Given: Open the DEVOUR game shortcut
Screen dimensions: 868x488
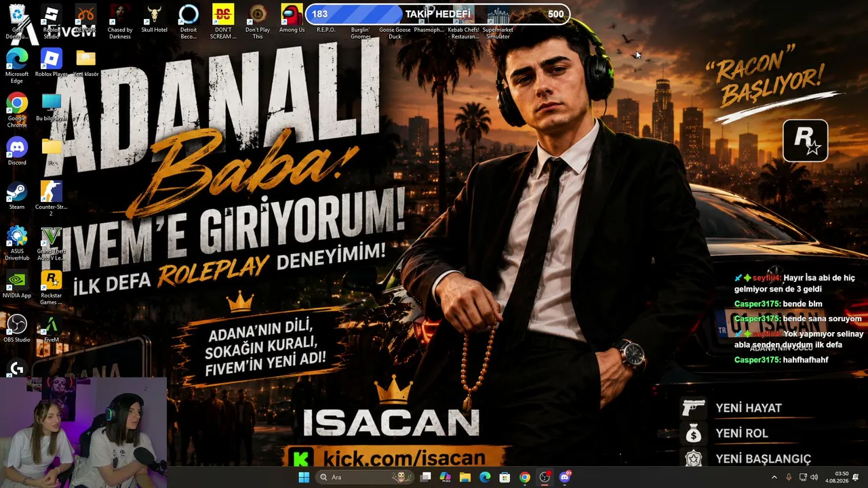Looking at the screenshot, I should coord(85,20).
